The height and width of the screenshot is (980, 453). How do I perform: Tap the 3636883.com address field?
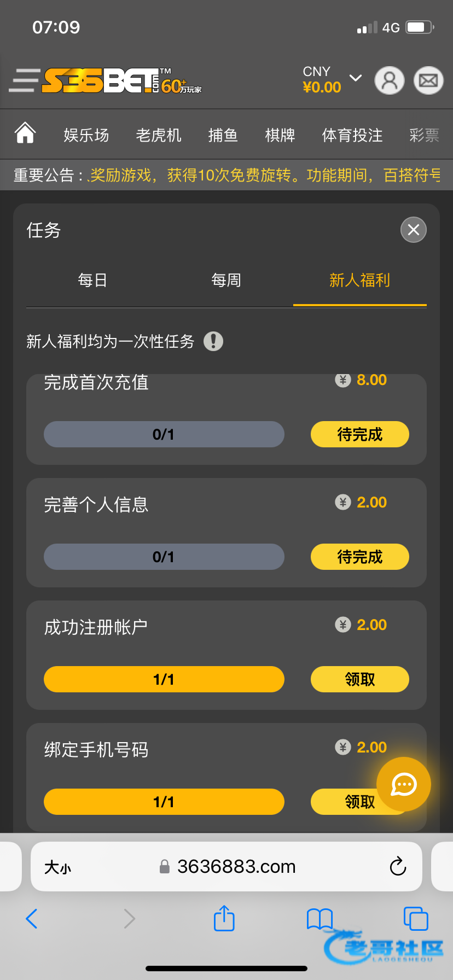(235, 867)
